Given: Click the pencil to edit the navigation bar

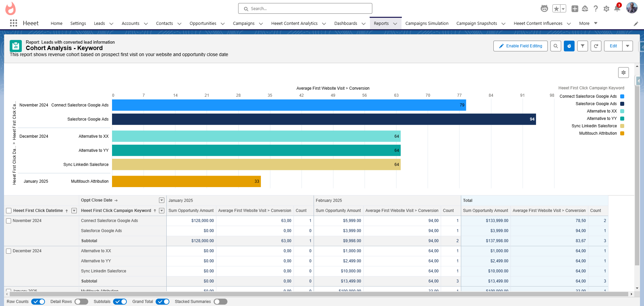Looking at the screenshot, I should click(636, 24).
